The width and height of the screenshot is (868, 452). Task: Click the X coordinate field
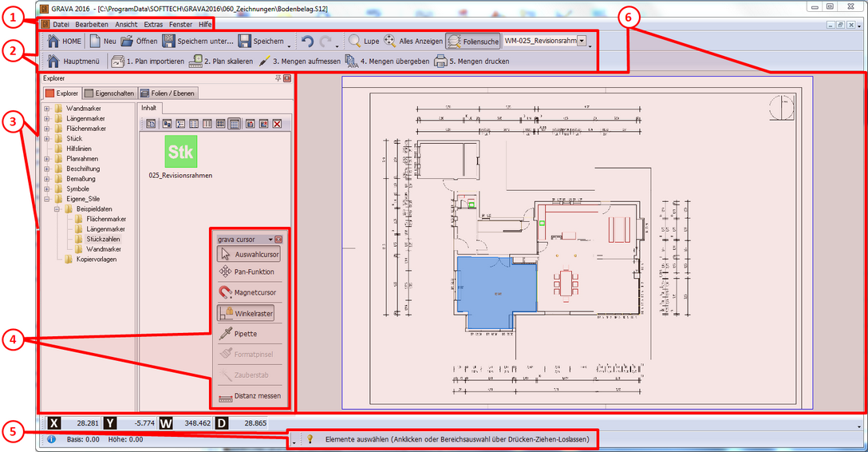tap(81, 423)
